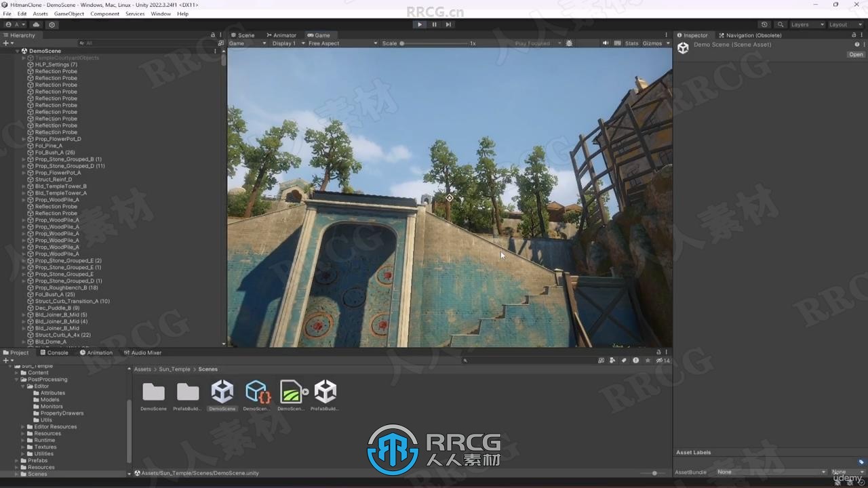Collapse the DemoScene root in Hierarchy

(17, 51)
